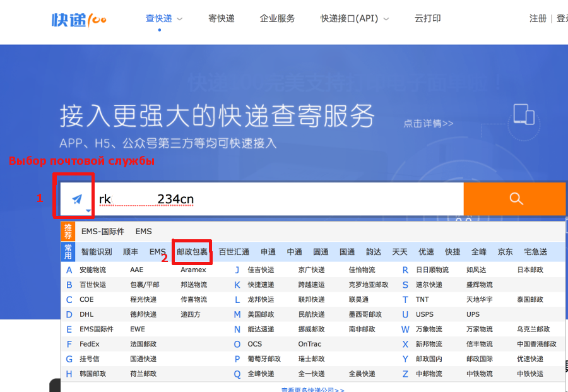Screen dimensions: 568x392
Task: Select 中铁快运 under letter Z
Action: 530,374
